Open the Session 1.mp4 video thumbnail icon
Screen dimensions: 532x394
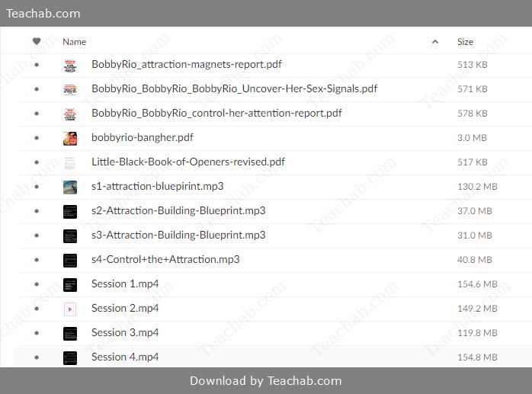[70, 285]
